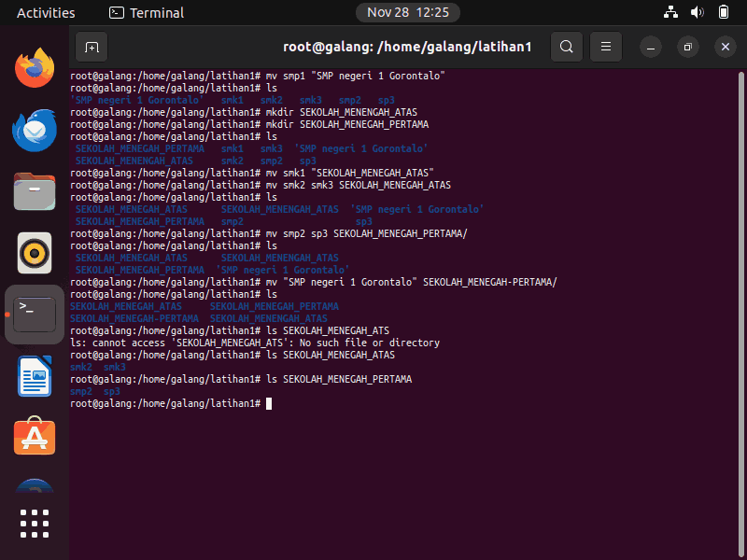The image size is (747, 560).
Task: Close the terminal window
Action: point(726,47)
